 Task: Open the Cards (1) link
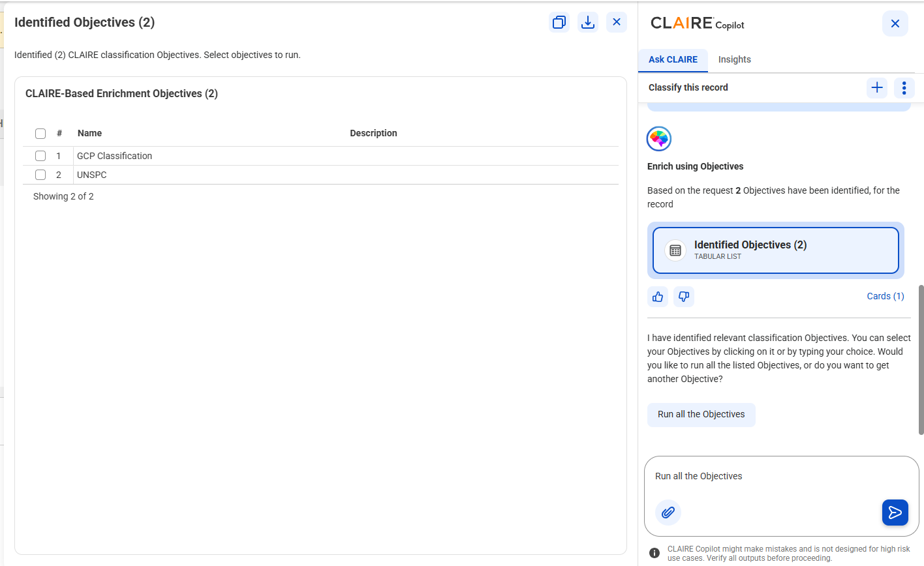tap(885, 296)
